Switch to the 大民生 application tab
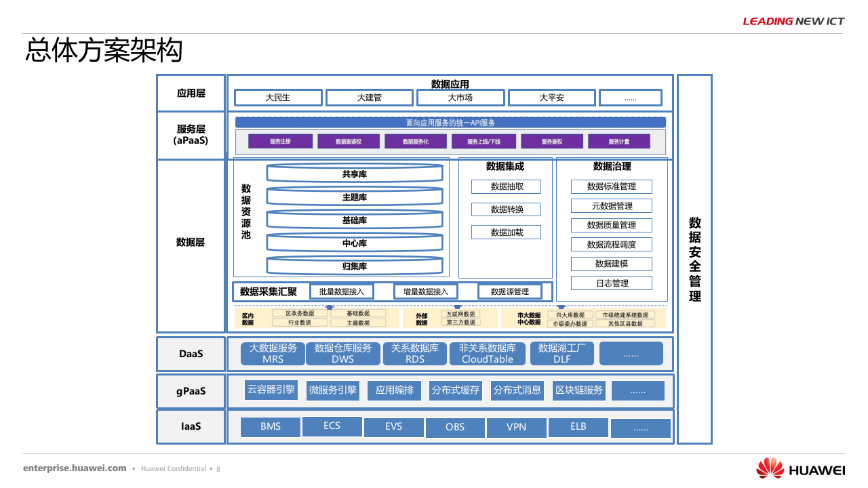This screenshot has width=868, height=488. pos(278,98)
